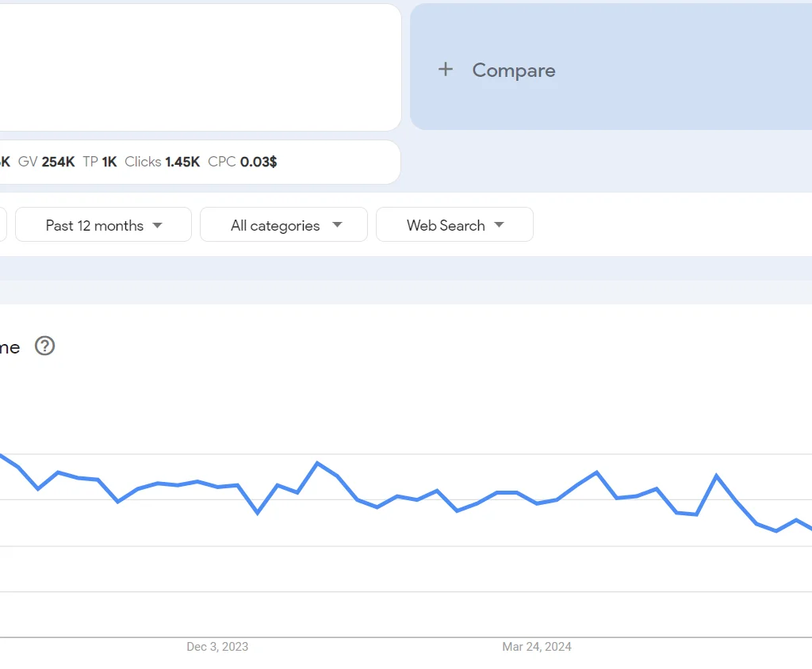Click a peak on the trend line chart
812x669 pixels.
pyautogui.click(x=317, y=463)
